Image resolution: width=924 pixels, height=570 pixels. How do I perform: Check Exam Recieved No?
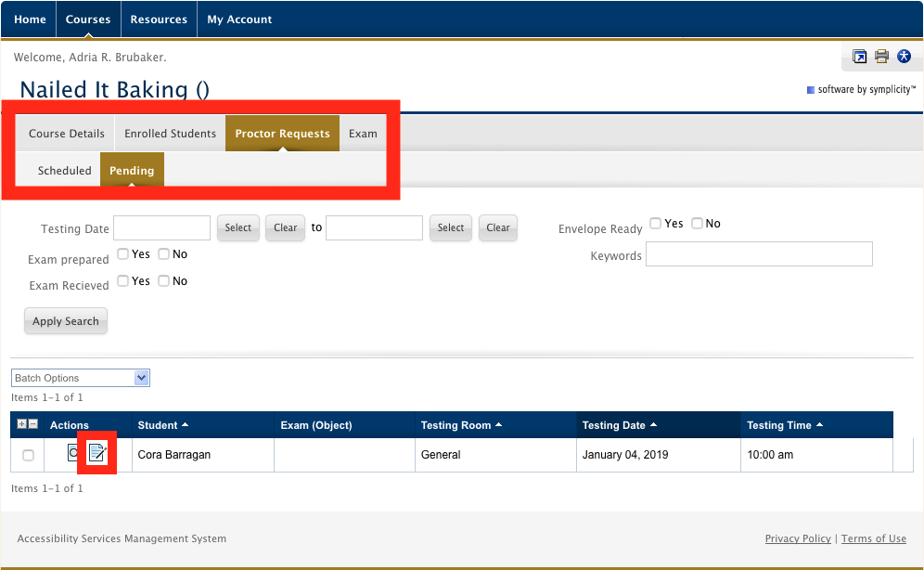pyautogui.click(x=164, y=280)
